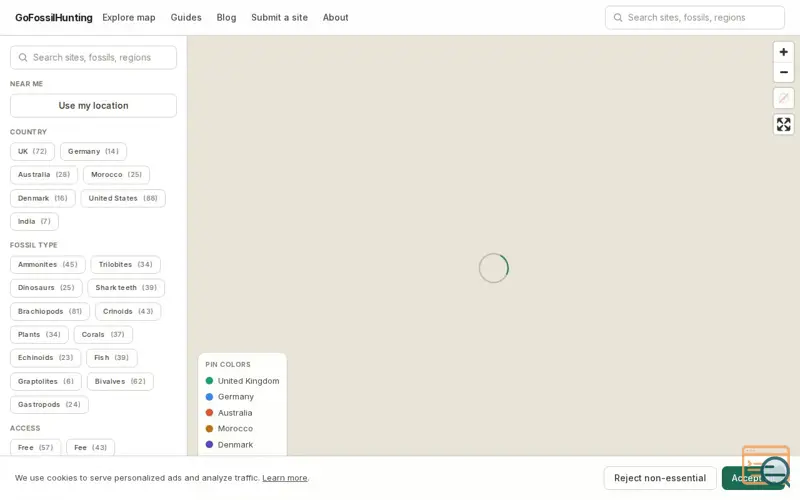Click the NEAR ME section heading
This screenshot has width=800, height=500.
(x=27, y=84)
